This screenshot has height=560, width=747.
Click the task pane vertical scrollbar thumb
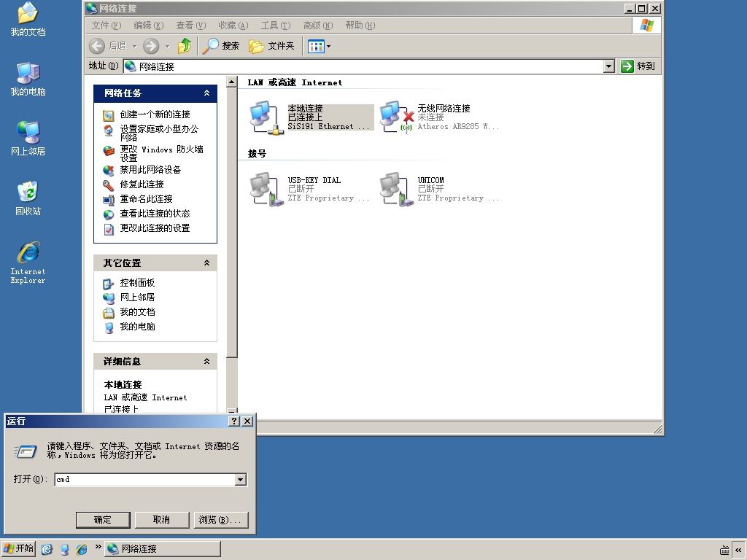pyautogui.click(x=231, y=223)
